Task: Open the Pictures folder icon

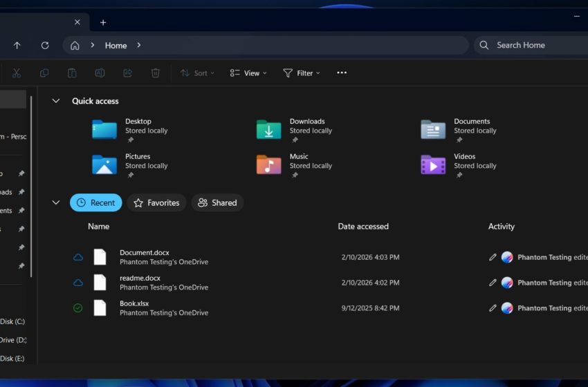Action: (x=104, y=164)
